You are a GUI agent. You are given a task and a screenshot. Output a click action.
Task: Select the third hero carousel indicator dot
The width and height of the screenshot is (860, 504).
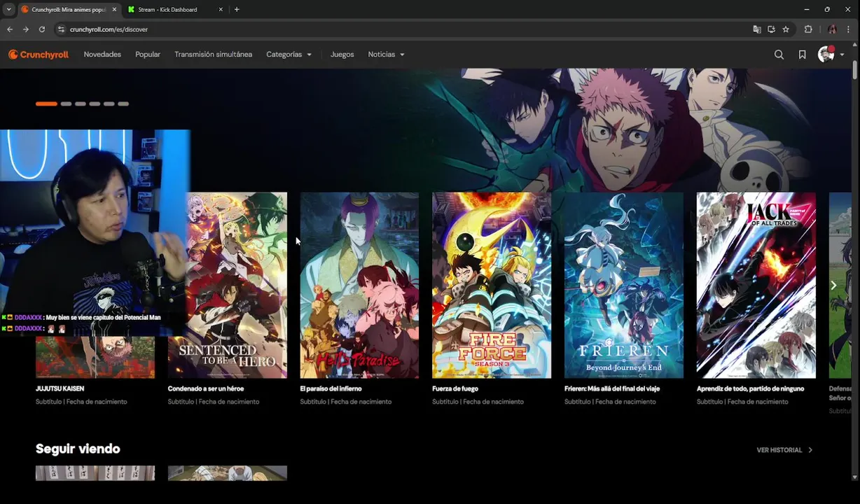pyautogui.click(x=81, y=104)
